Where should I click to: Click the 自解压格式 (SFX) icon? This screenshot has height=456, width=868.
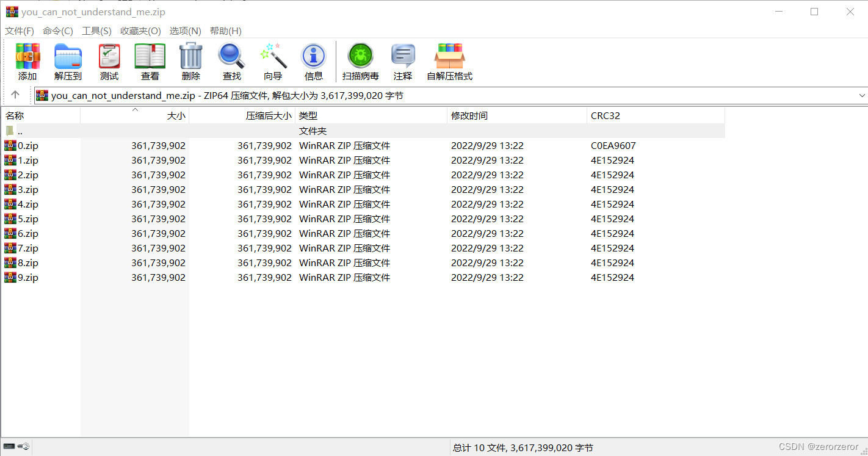pos(449,56)
